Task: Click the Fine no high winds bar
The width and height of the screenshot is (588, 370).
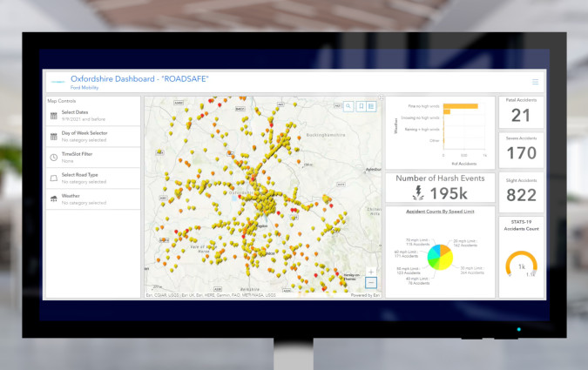Action: tap(460, 106)
